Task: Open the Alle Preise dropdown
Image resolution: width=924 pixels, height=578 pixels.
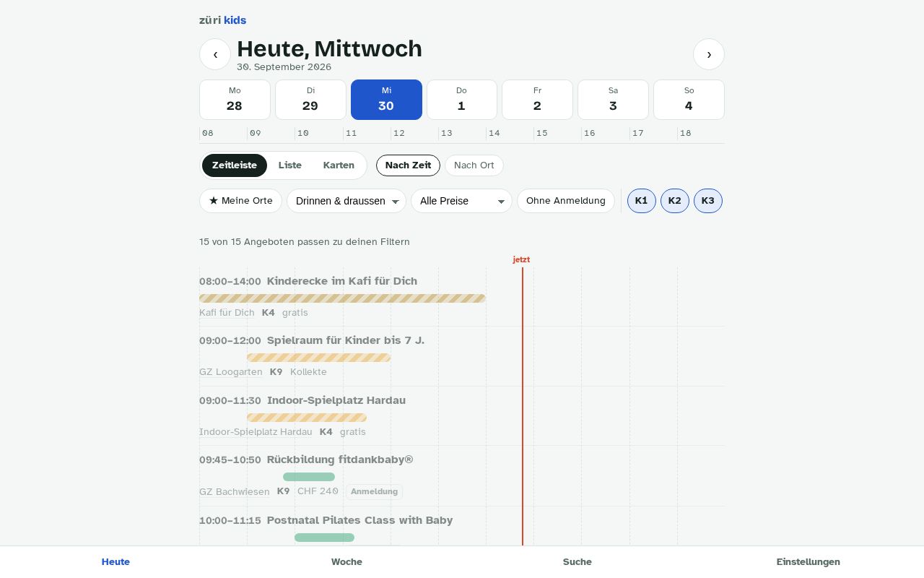Action: coord(461,201)
